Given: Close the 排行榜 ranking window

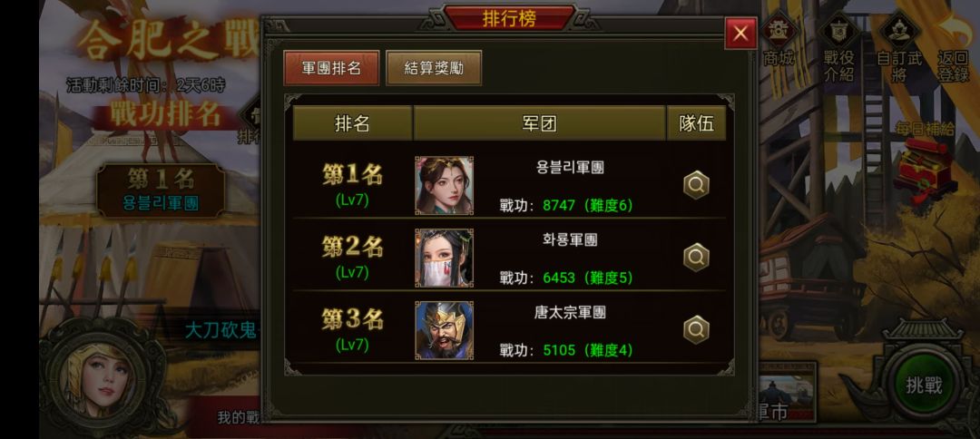Looking at the screenshot, I should click(740, 33).
